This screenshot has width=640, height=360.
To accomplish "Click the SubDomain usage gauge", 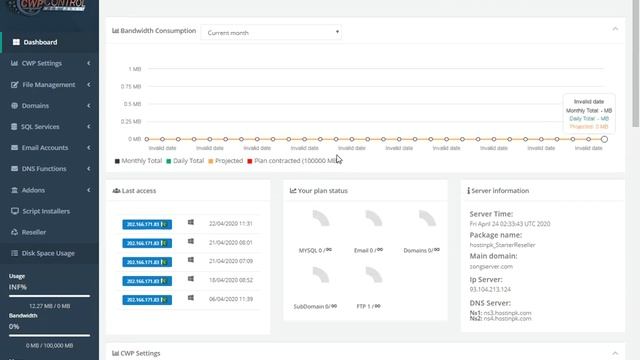I will click(321, 275).
